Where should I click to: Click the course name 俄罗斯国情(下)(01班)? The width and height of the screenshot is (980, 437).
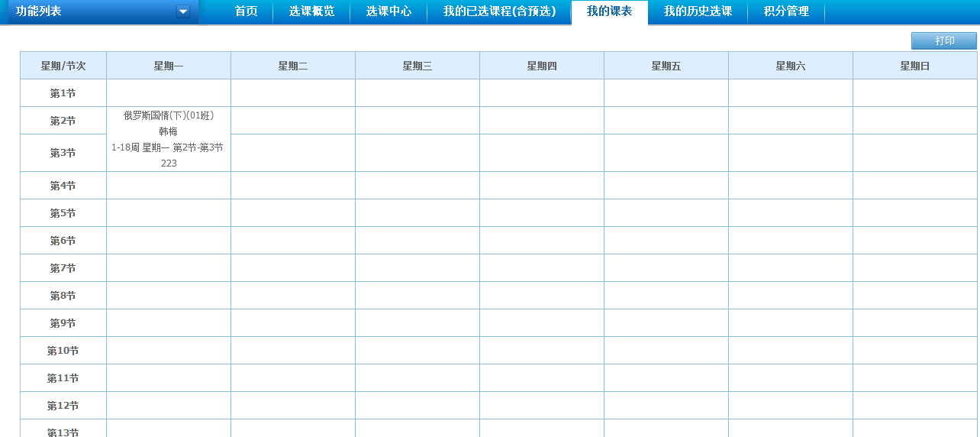point(169,115)
